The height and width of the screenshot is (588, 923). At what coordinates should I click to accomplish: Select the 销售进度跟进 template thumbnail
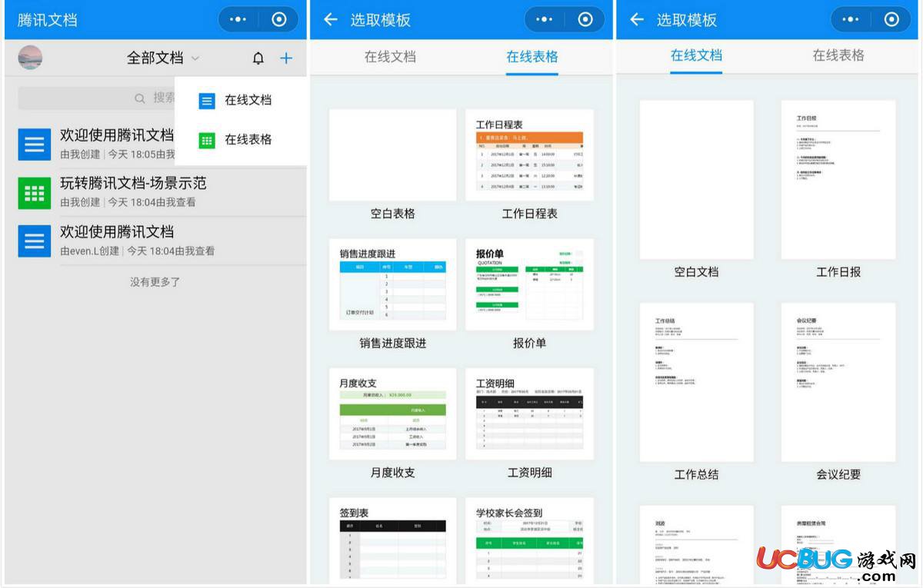(x=392, y=284)
